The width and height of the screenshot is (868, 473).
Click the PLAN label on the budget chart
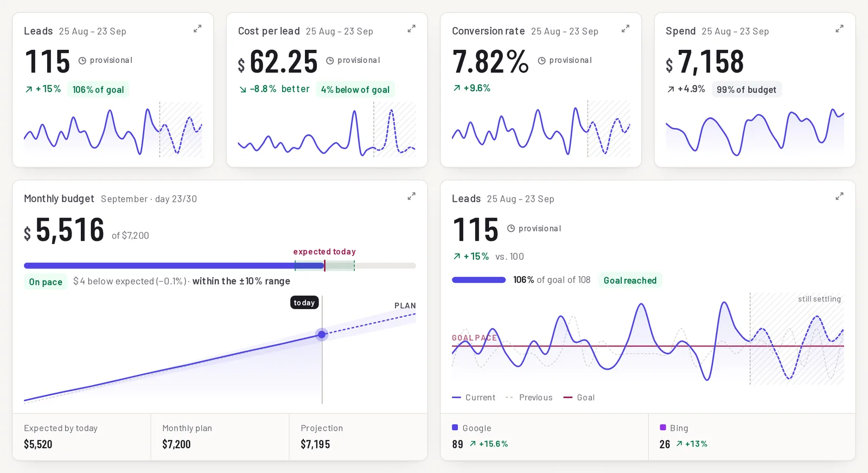405,305
